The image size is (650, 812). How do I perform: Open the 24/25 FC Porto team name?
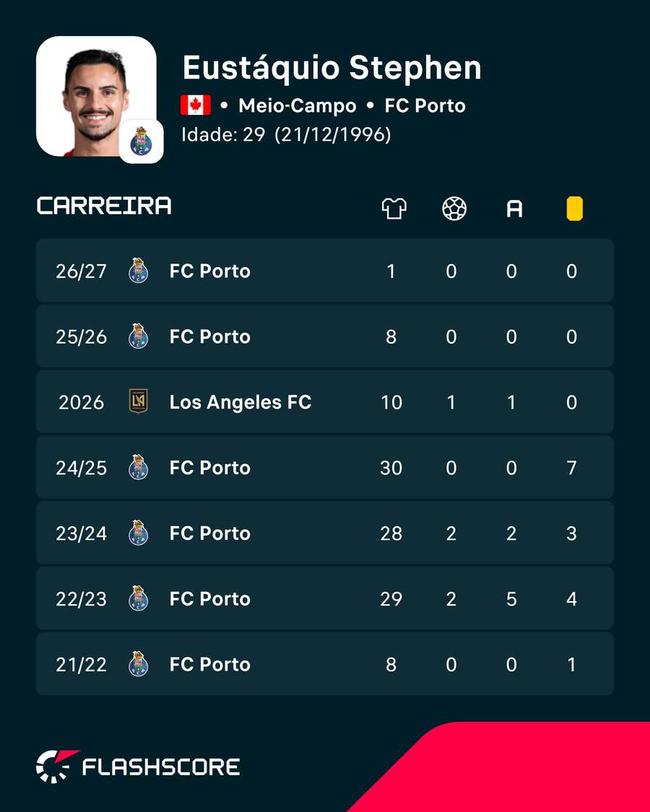pos(210,468)
